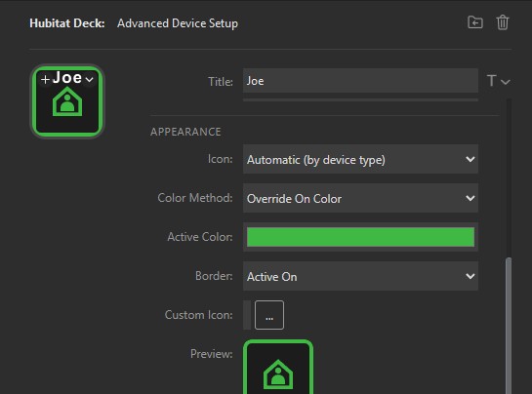532x394 pixels.
Task: Click the Advanced Device Setup action name
Action: (178, 23)
